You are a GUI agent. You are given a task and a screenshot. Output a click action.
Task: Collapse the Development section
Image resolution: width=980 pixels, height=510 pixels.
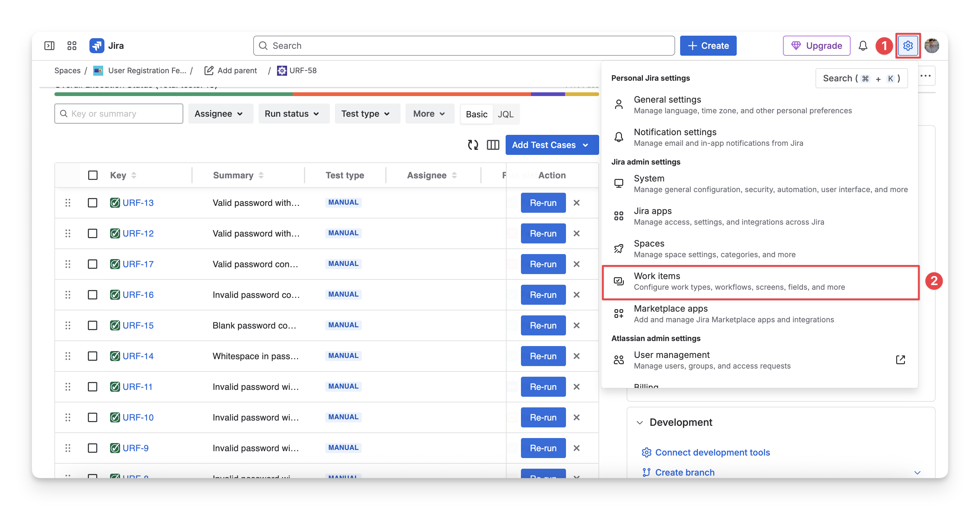point(640,422)
